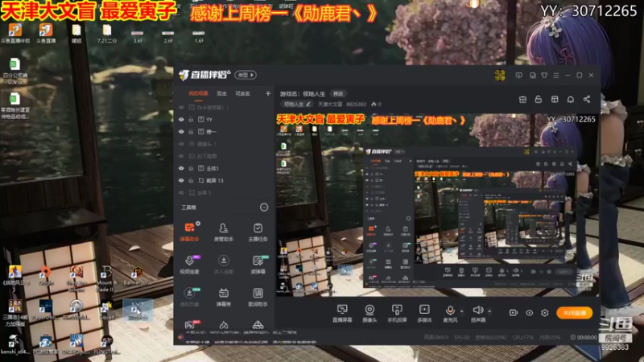The image size is (644, 362).
Task: Add 多媒体 media source
Action: (424, 314)
